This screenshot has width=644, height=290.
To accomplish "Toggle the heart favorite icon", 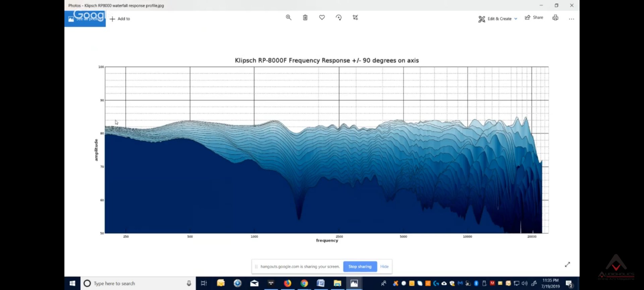I will [x=322, y=17].
